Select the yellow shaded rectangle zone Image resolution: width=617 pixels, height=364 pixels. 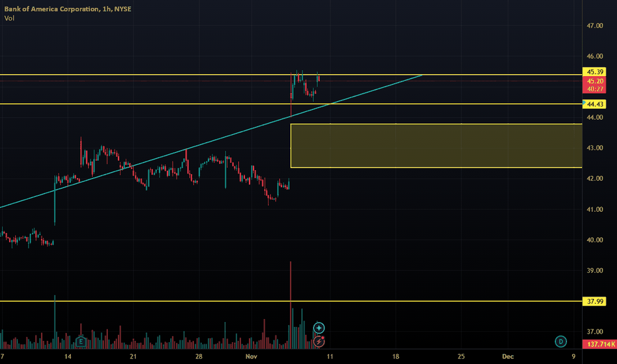tap(436, 146)
